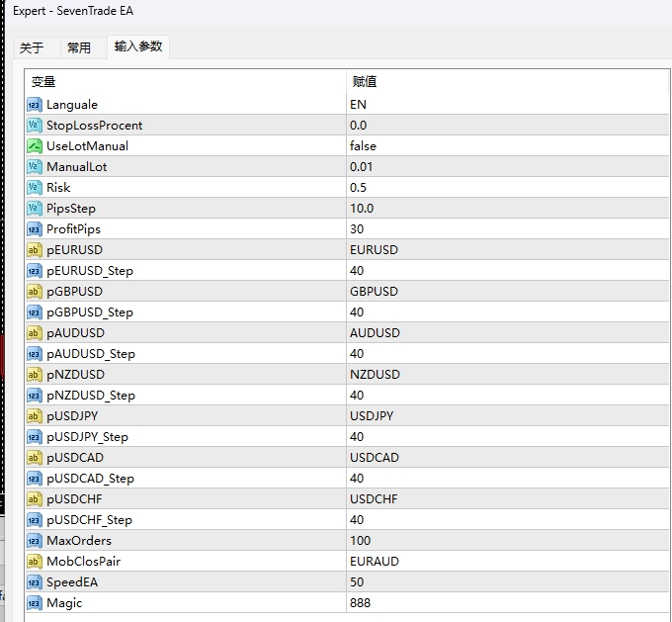Click the string icon beside MobClosPair
Viewport: 672px width, 622px height.
point(35,561)
